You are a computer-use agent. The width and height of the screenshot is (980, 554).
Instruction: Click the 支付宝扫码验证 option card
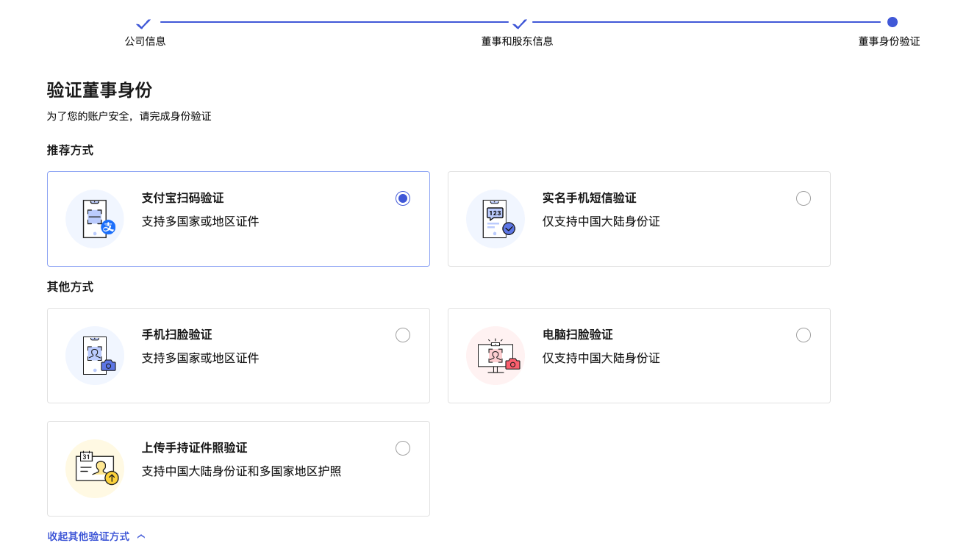click(x=238, y=218)
